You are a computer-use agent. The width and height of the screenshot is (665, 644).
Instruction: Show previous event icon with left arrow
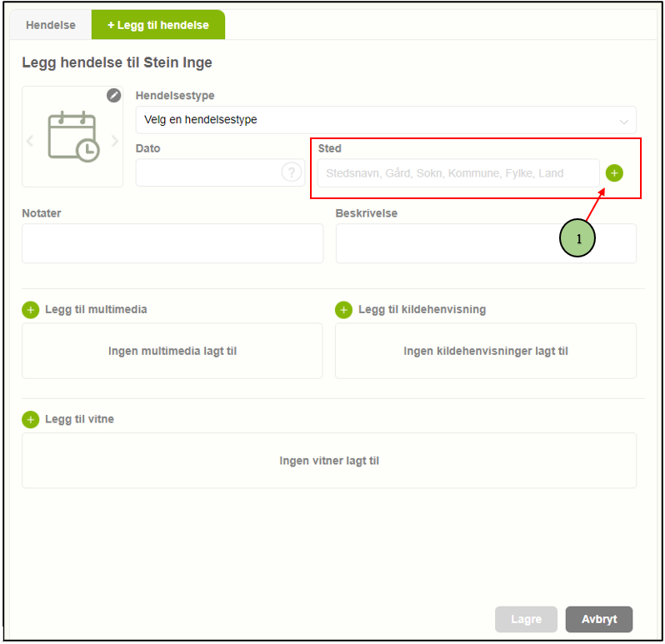click(x=30, y=141)
